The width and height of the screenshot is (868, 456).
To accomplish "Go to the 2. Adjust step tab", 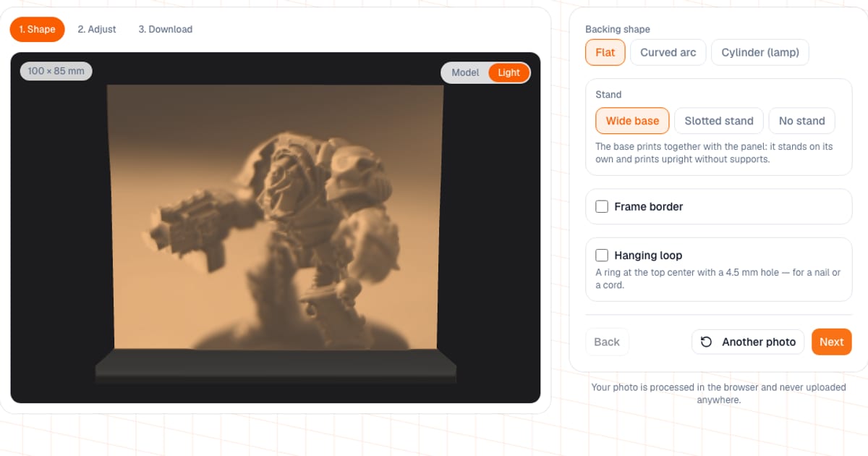I will click(x=97, y=30).
